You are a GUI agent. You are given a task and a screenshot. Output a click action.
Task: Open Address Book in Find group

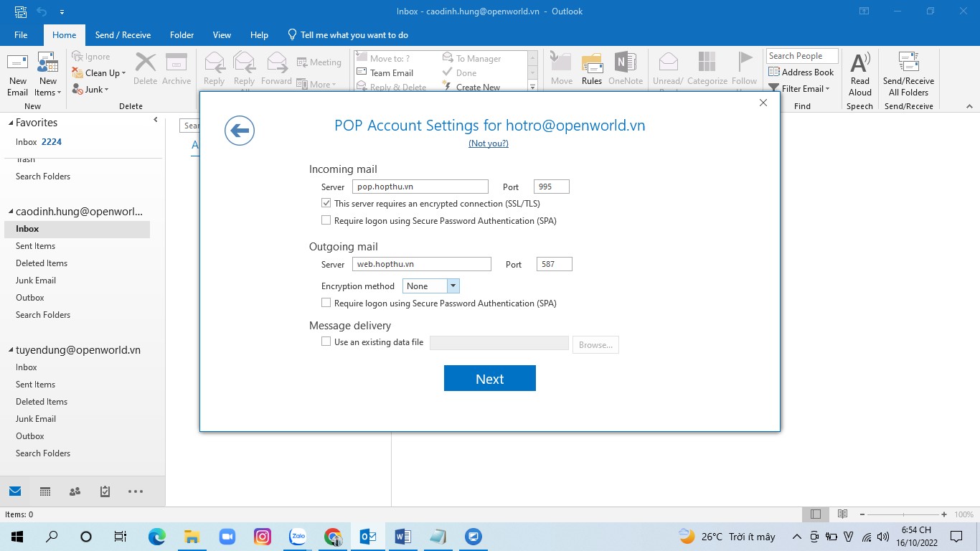coord(801,72)
